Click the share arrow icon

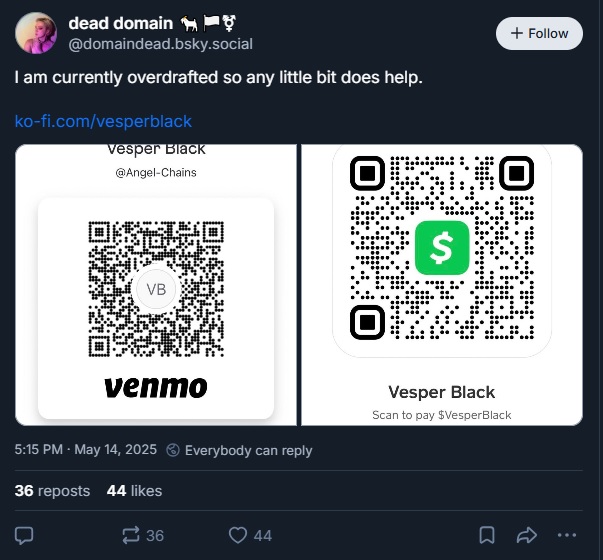527,535
